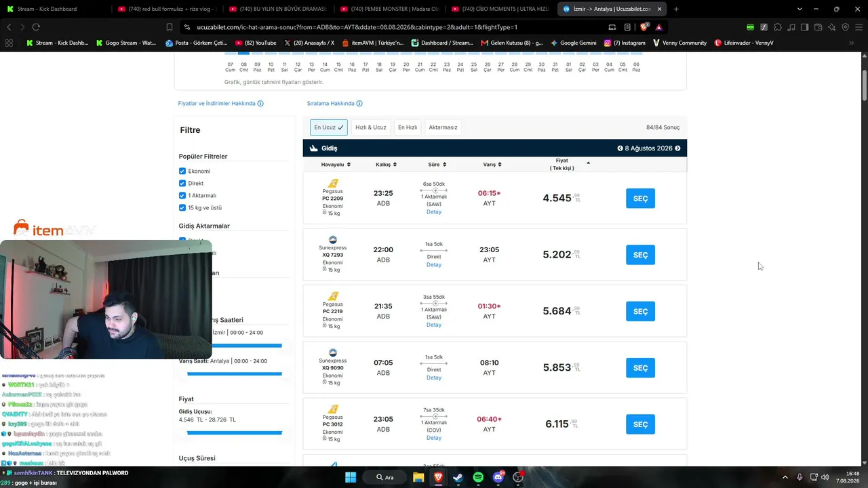Open the Instagram bookmark
This screenshot has height=488, width=868.
(x=625, y=43)
